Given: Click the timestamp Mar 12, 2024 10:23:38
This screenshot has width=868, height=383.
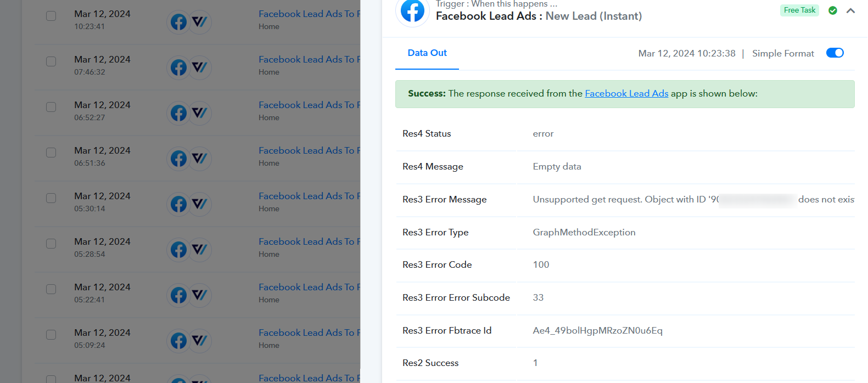Looking at the screenshot, I should pos(687,54).
